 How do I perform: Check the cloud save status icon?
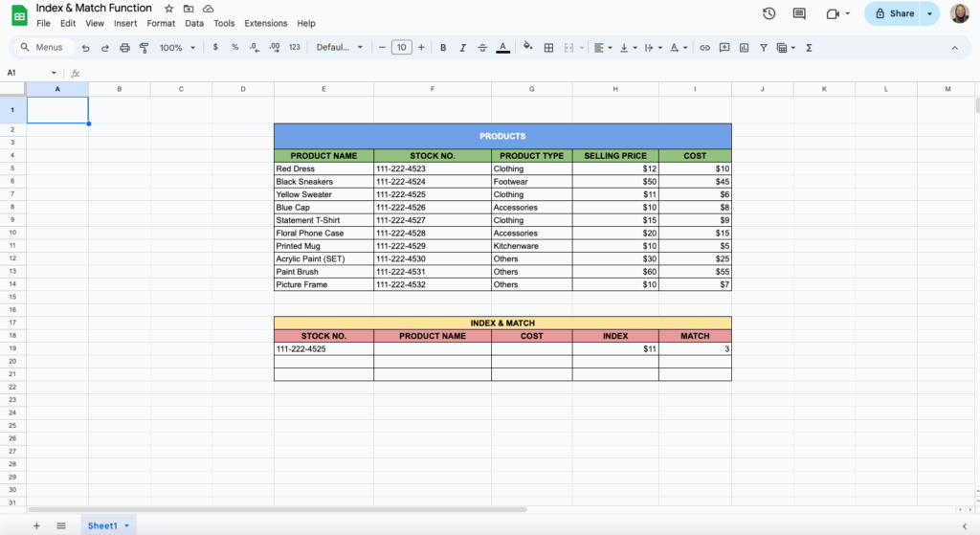click(208, 9)
